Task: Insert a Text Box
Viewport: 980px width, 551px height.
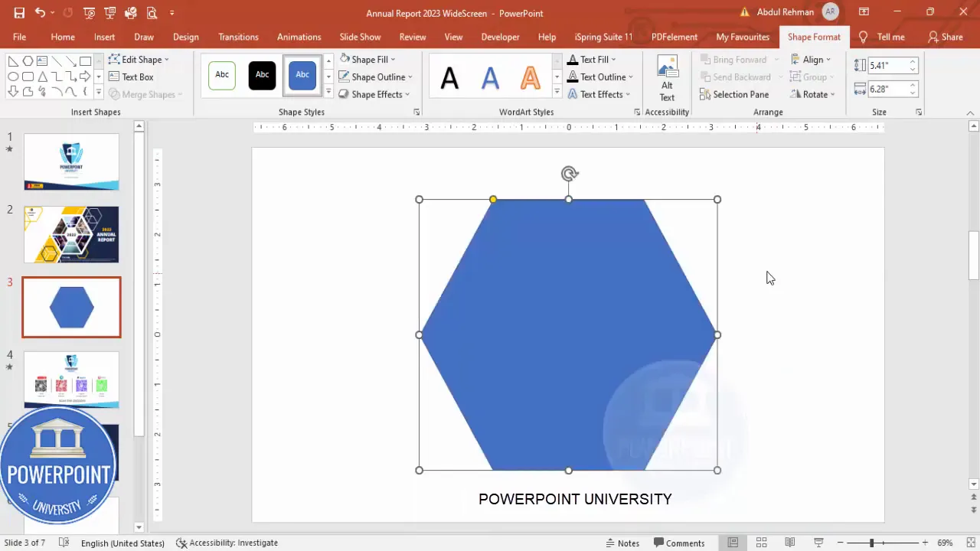Action: click(x=131, y=77)
